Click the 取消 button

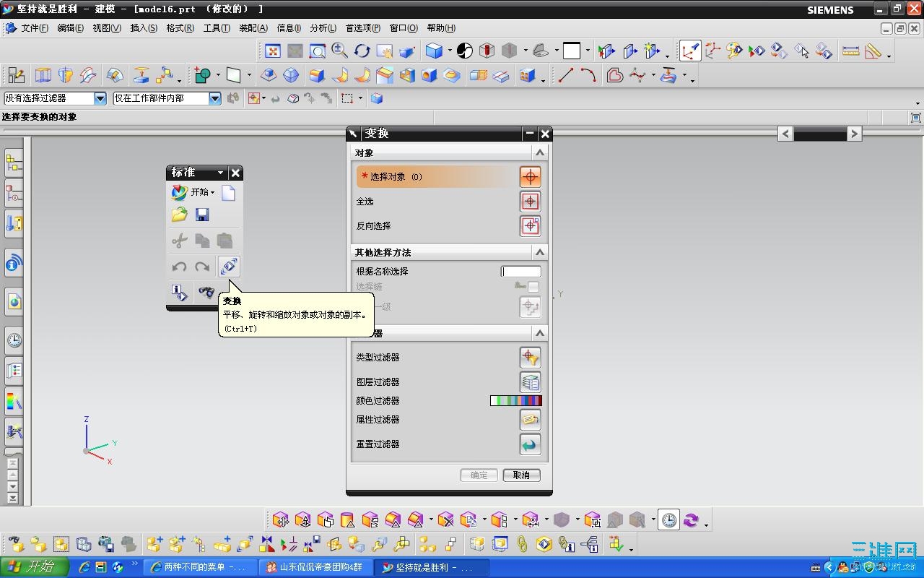point(521,475)
